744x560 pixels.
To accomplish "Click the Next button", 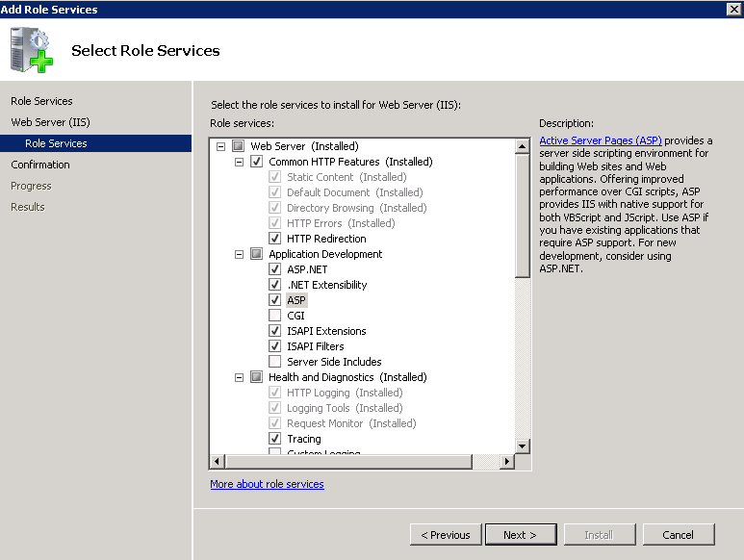I will point(519,535).
